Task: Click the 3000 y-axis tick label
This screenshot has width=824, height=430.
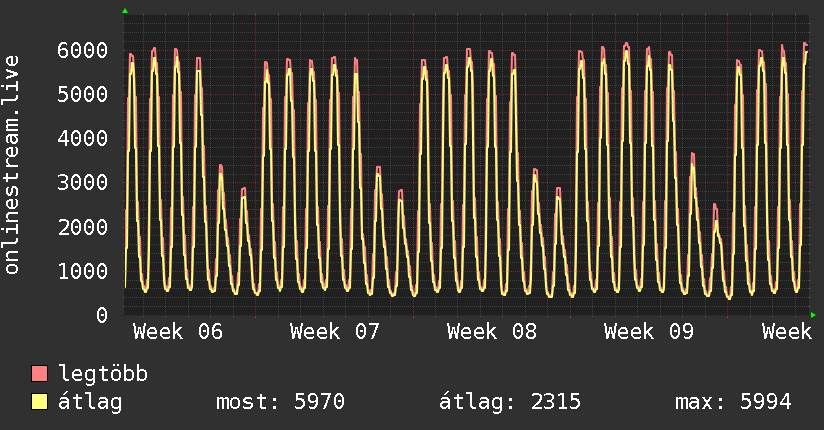Action: 81,182
